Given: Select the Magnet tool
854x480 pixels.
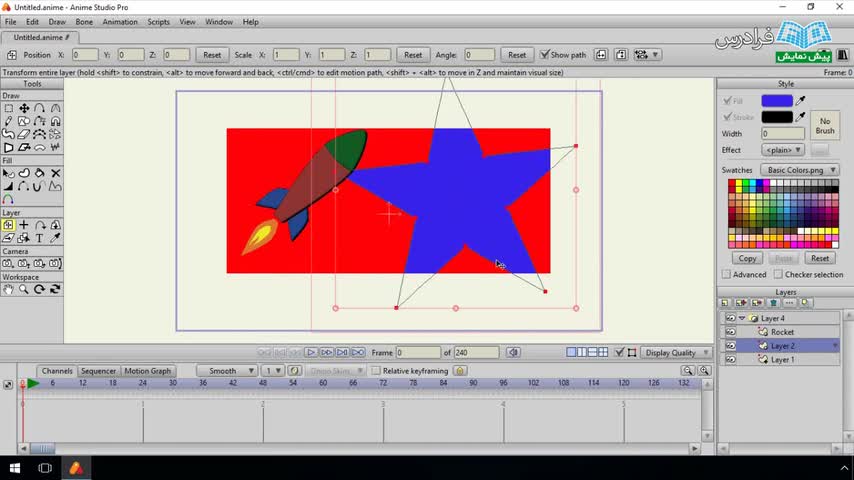Looking at the screenshot, I should pos(56,121).
